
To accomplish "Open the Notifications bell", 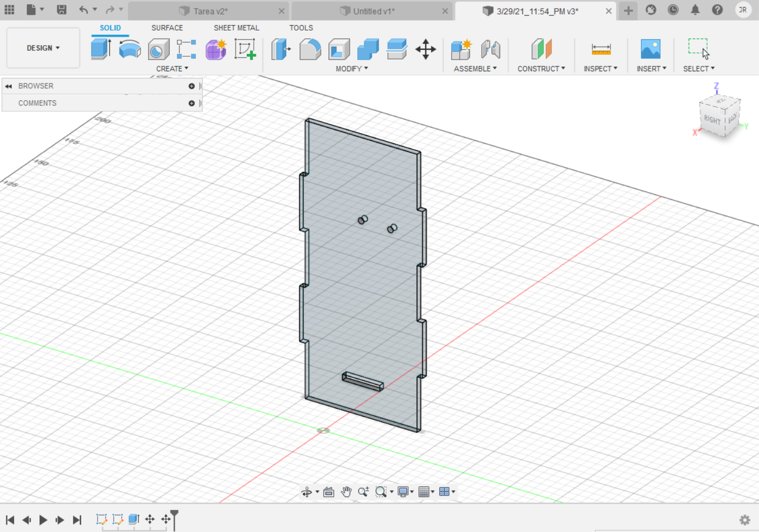I will (x=695, y=10).
